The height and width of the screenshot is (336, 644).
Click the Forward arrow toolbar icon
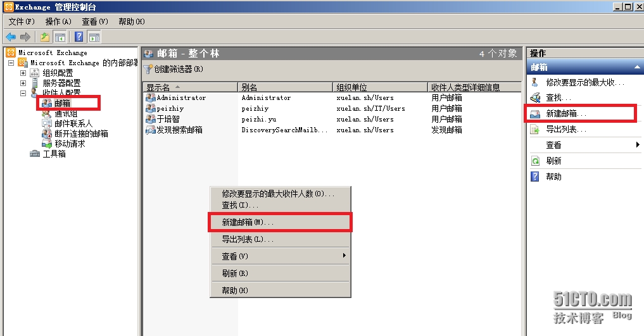pyautogui.click(x=25, y=37)
